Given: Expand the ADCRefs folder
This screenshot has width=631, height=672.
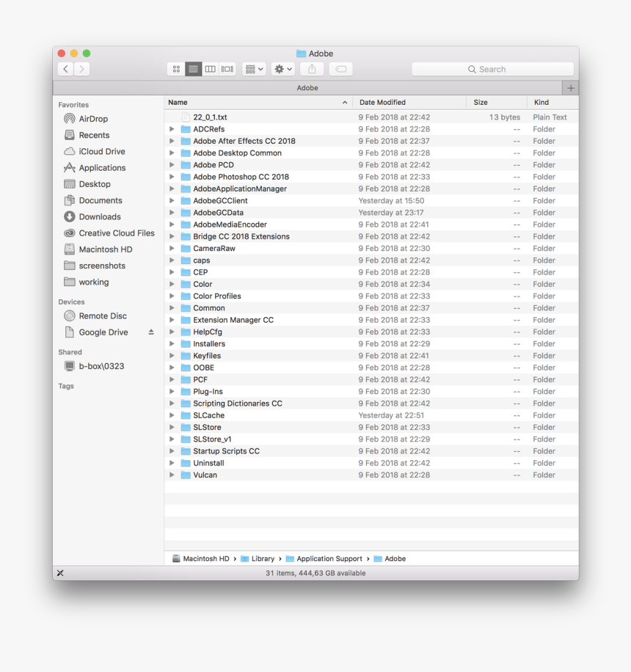Looking at the screenshot, I should (x=172, y=129).
